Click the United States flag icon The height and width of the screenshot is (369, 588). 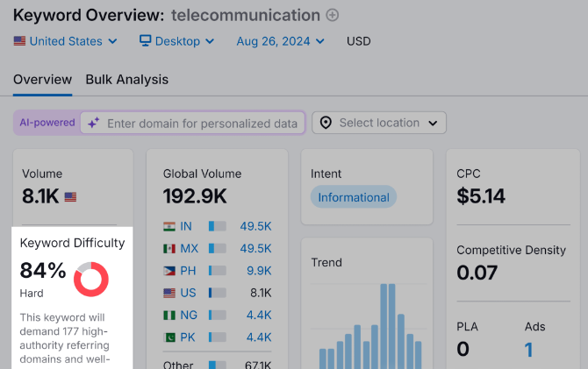(x=19, y=41)
